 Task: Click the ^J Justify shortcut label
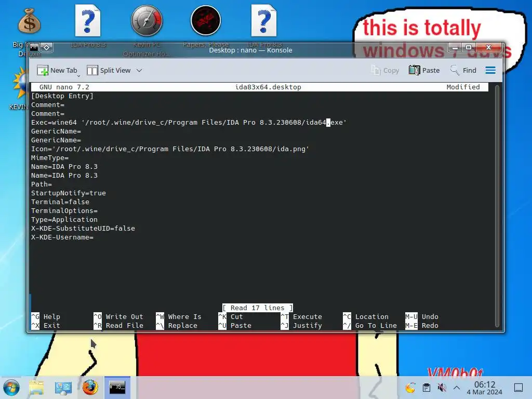pyautogui.click(x=301, y=325)
